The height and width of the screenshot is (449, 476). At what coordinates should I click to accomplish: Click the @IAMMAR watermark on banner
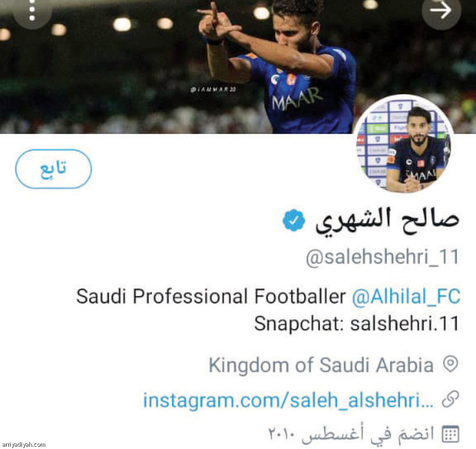coord(213,89)
